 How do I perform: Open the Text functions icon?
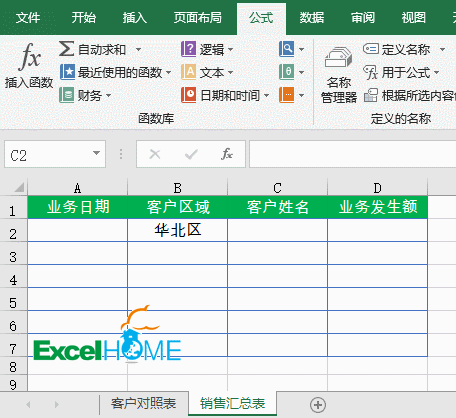coord(188,72)
